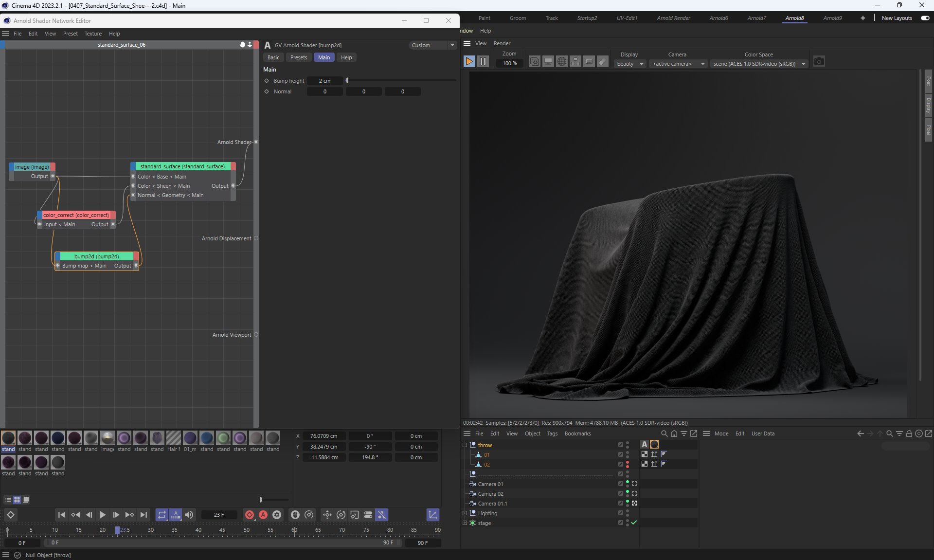Open the active camera dropdown
Screen dimensions: 934x560
678,64
